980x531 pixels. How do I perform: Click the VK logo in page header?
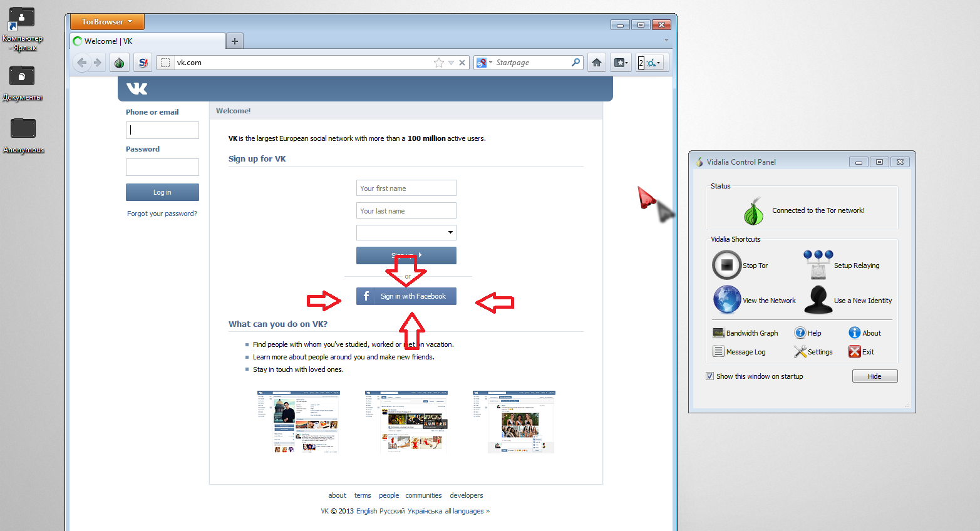pos(137,88)
